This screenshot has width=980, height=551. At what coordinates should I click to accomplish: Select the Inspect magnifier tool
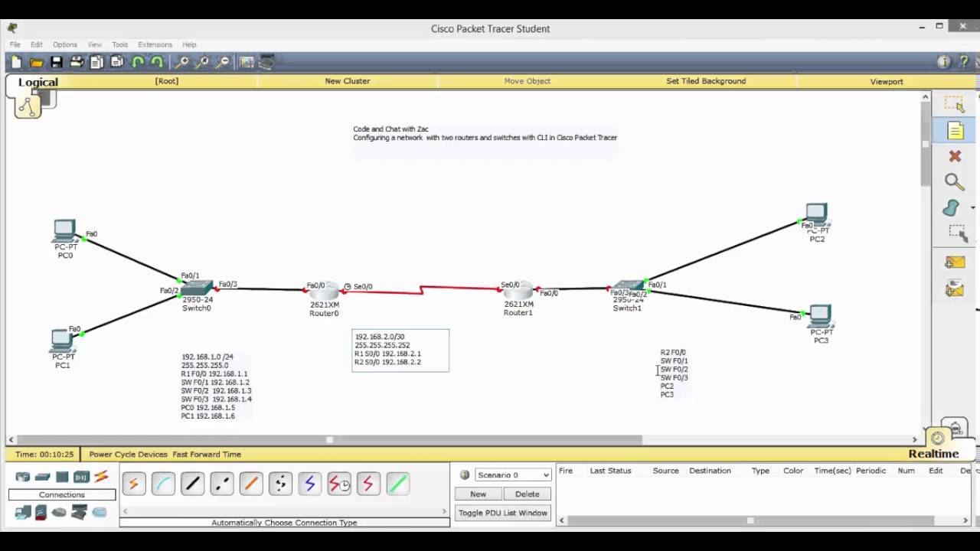(x=954, y=182)
